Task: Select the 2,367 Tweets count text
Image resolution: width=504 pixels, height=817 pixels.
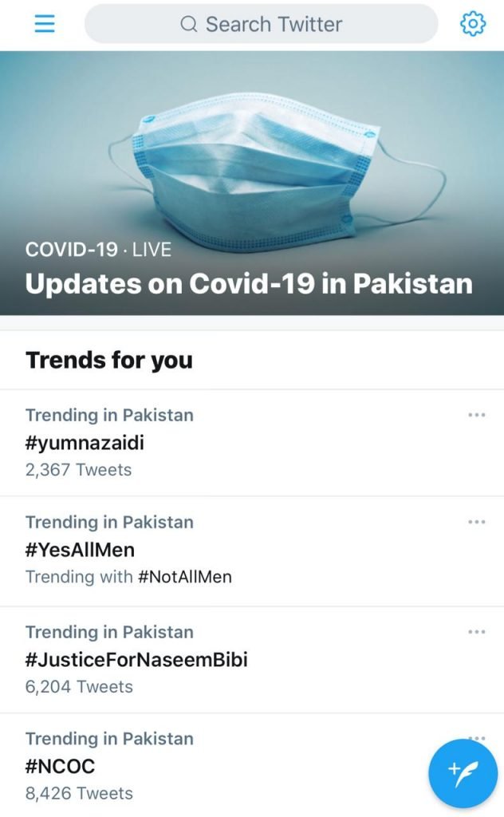Action: (78, 469)
